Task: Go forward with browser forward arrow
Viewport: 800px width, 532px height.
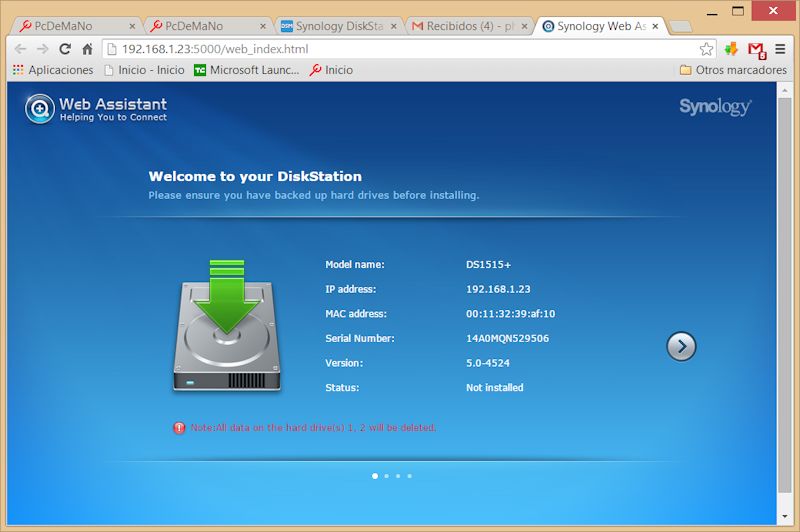Action: click(43, 49)
